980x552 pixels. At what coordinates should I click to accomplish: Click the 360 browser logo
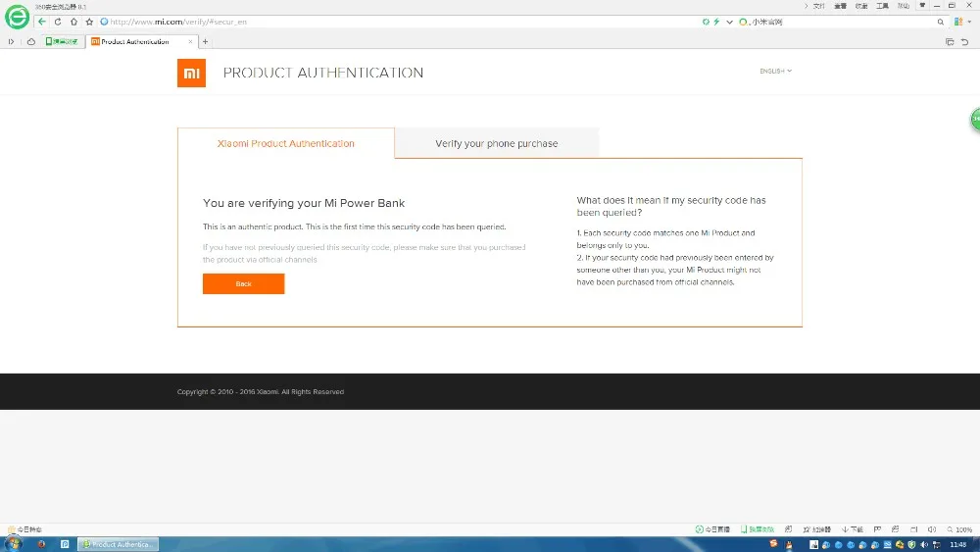[17, 17]
